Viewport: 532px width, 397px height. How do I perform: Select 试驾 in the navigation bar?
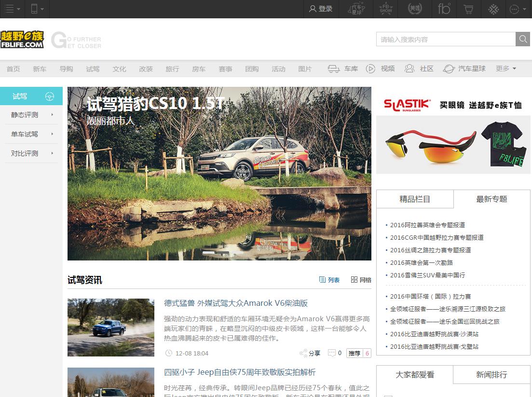tap(93, 69)
